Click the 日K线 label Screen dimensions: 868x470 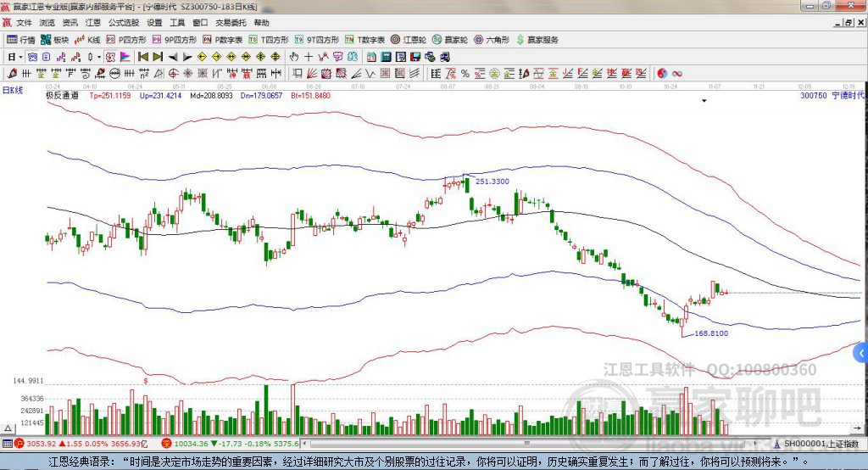click(x=13, y=90)
